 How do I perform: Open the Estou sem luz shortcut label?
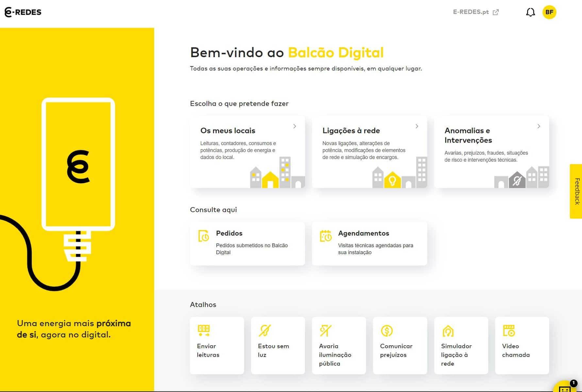tap(274, 350)
